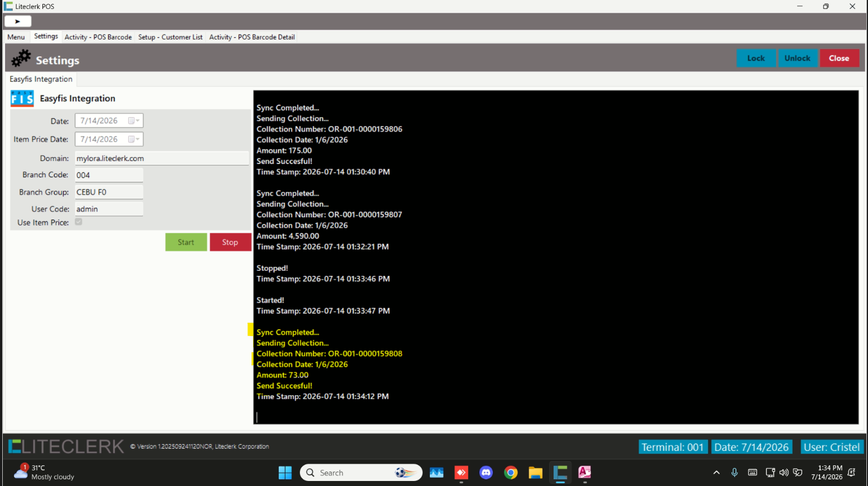Click the touch keyboard tray icon
The height and width of the screenshot is (486, 868).
click(x=752, y=473)
